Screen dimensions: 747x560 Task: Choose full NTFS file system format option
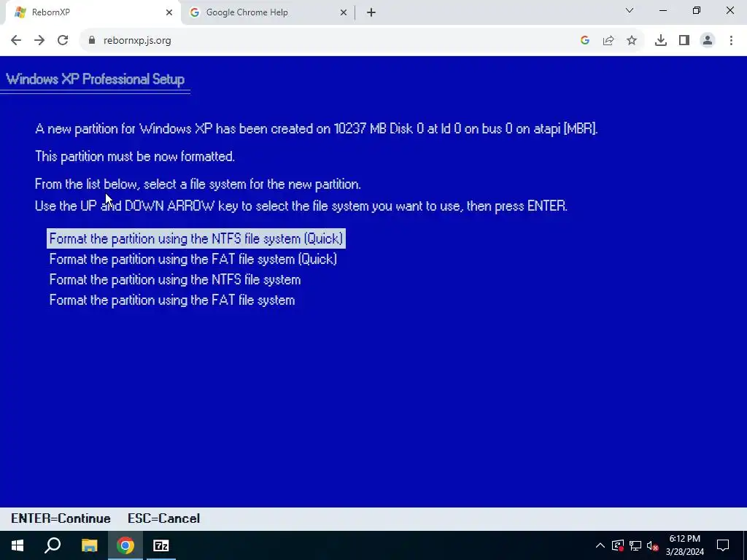(175, 279)
